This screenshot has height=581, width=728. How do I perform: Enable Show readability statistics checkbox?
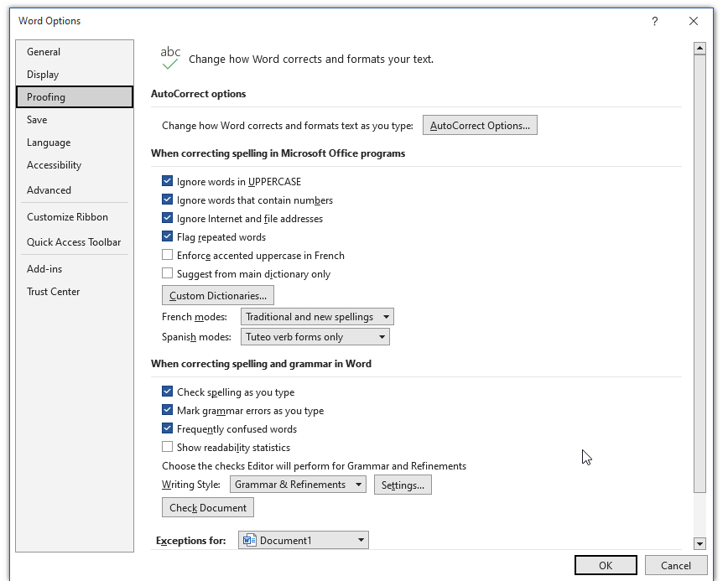click(x=167, y=447)
